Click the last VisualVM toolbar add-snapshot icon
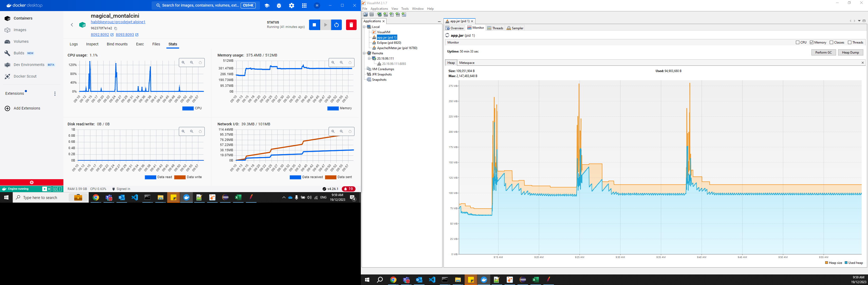868x285 pixels. [x=404, y=15]
